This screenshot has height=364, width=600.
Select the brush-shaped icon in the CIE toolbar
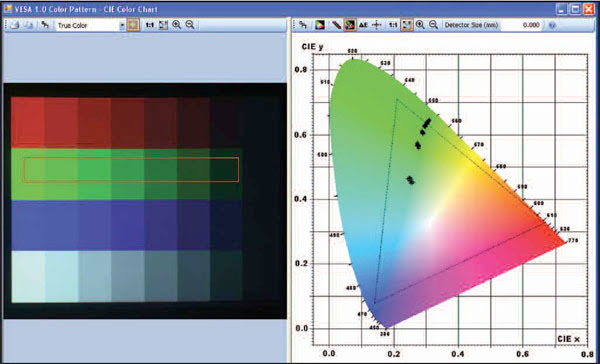coord(336,25)
